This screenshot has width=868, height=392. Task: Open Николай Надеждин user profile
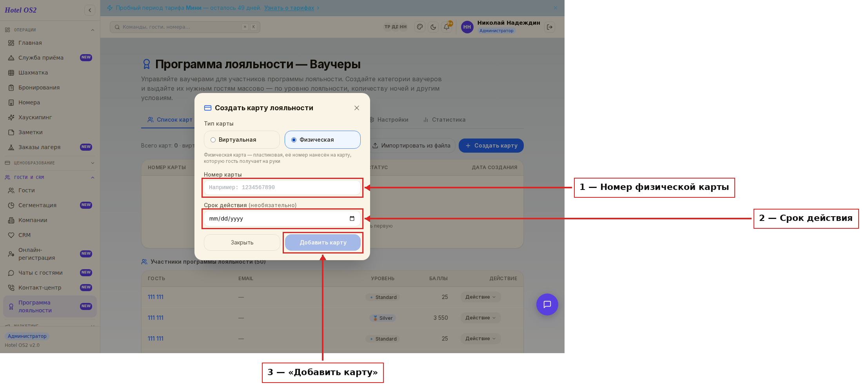[x=501, y=27]
